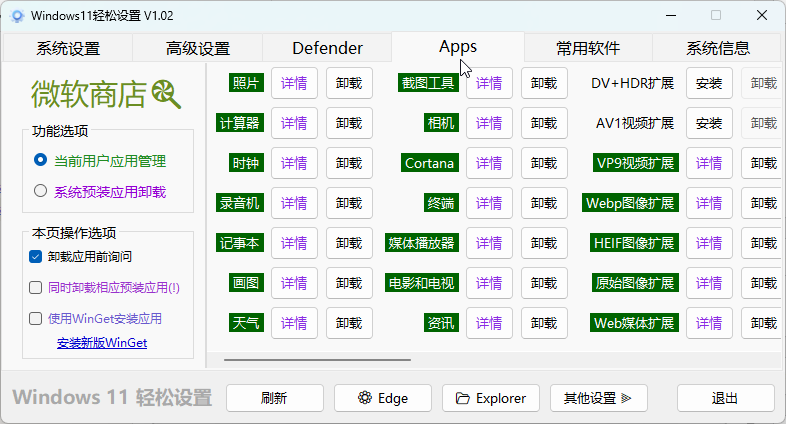Open 详情 for Webp图像扩展
Image resolution: width=786 pixels, height=424 pixels.
709,203
